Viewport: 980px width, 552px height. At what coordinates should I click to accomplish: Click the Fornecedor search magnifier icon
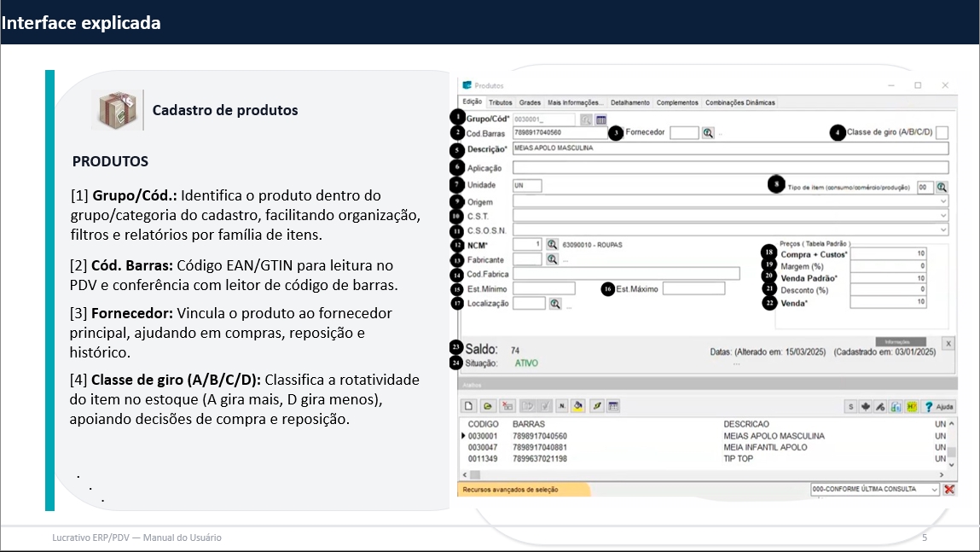(708, 133)
